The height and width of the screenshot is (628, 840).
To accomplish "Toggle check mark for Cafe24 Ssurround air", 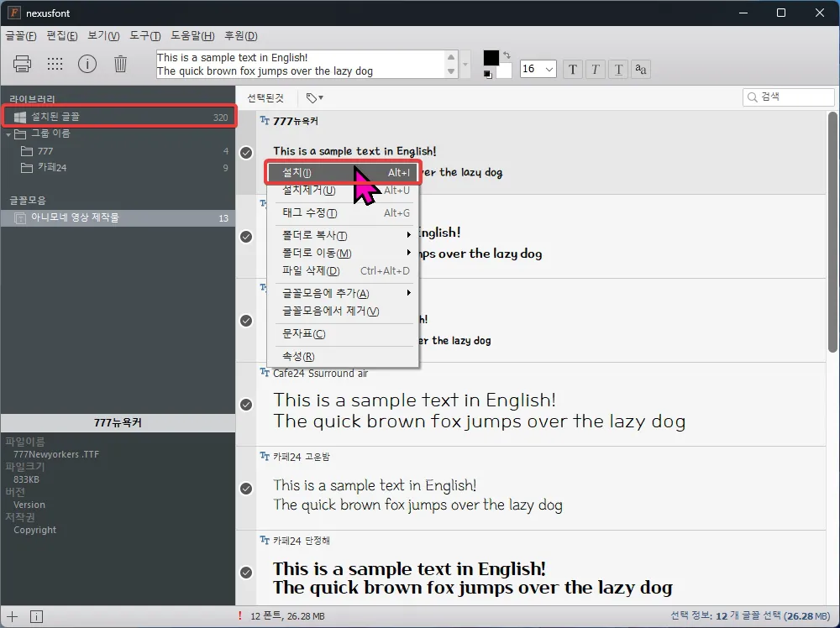I will coord(246,404).
